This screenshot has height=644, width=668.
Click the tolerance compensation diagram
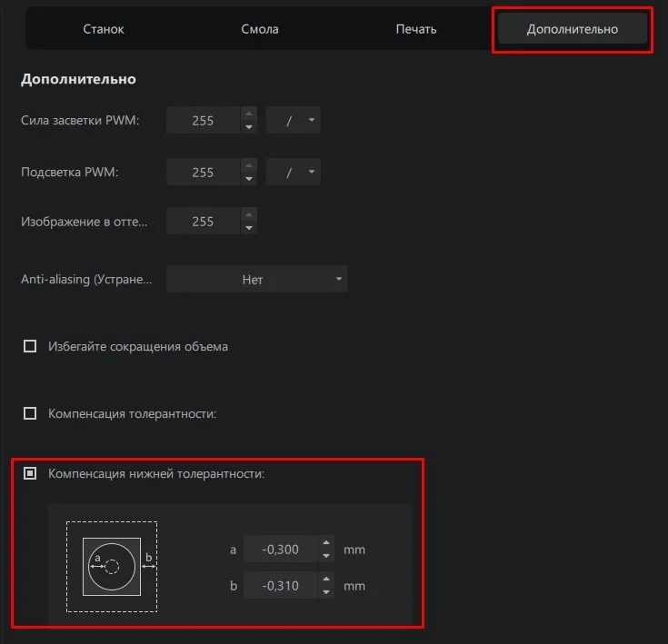(x=112, y=567)
